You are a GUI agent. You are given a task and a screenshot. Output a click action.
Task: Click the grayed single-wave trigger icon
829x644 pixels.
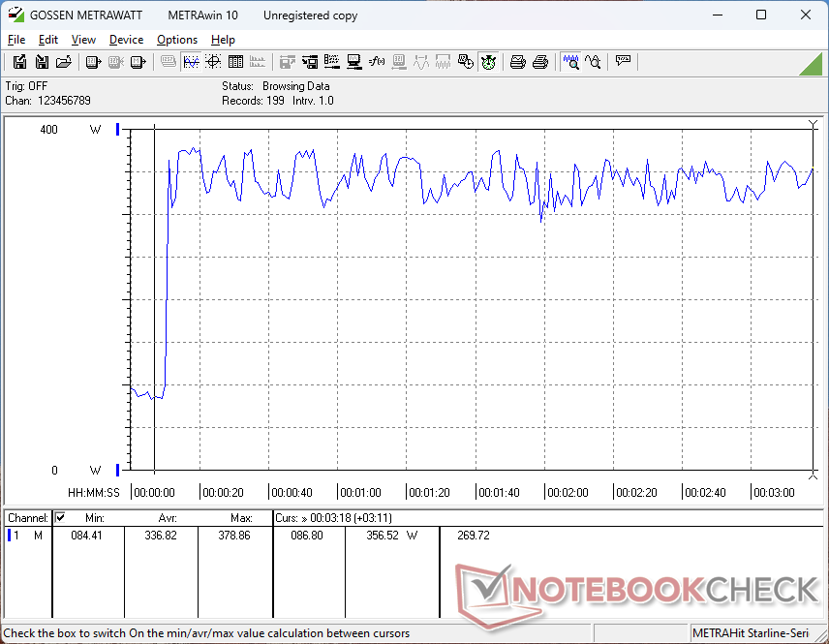click(x=421, y=62)
